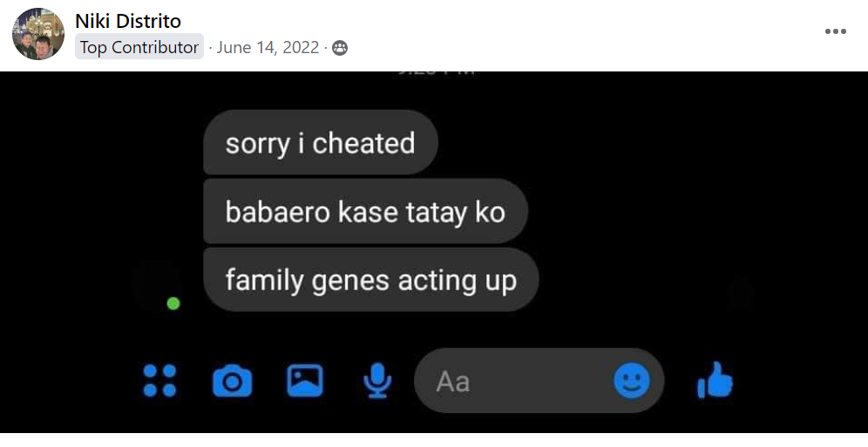Click the public audience globe icon
The height and width of the screenshot is (447, 868).
click(x=340, y=49)
